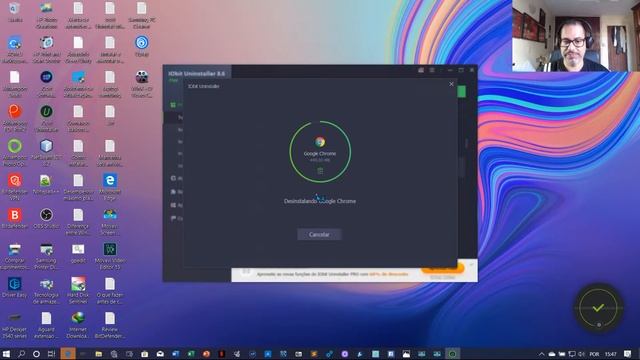Open Cortana from the taskbar

tap(36, 354)
